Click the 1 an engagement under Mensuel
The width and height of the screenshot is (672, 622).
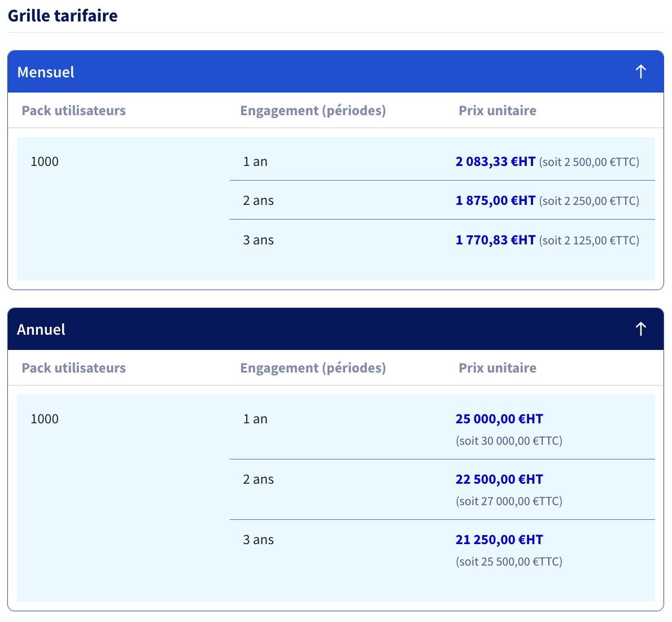[x=255, y=161]
